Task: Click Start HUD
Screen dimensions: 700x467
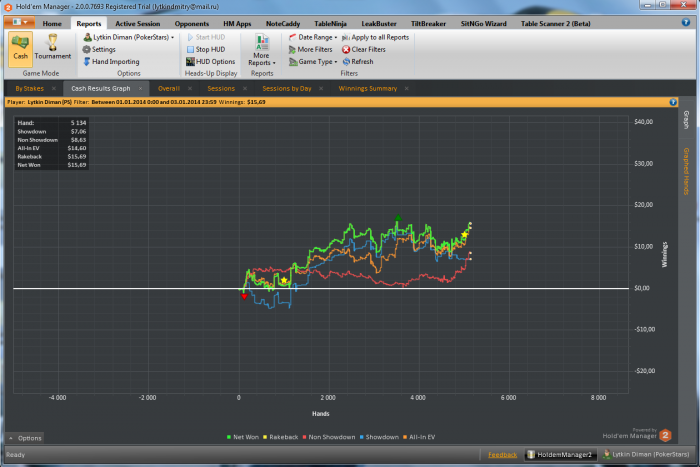Action: click(206, 38)
